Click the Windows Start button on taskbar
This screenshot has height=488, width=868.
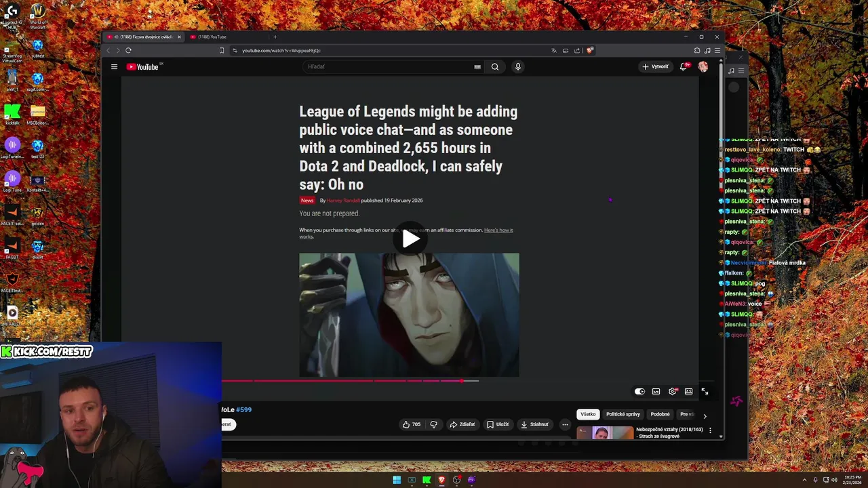(397, 480)
